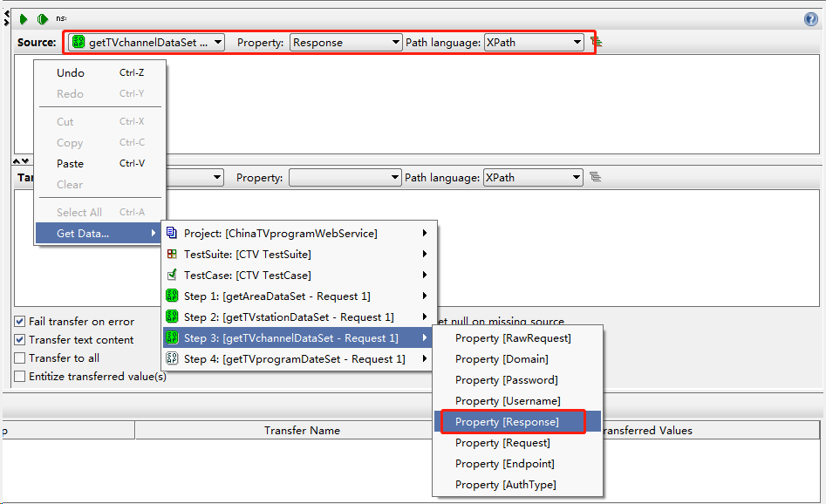Click the source XPath selector icon
This screenshot has width=826, height=504.
597,42
